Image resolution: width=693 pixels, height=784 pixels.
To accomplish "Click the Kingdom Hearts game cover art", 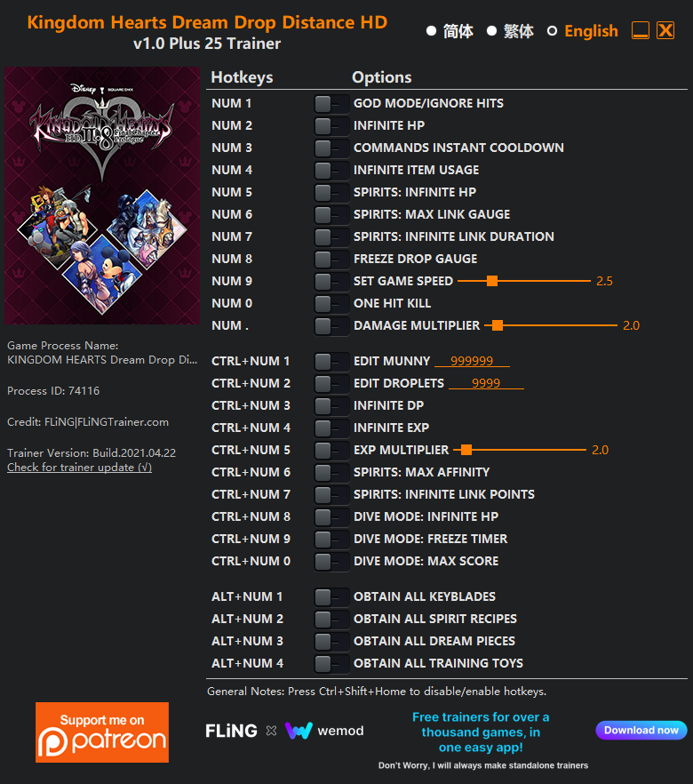I will point(102,196).
